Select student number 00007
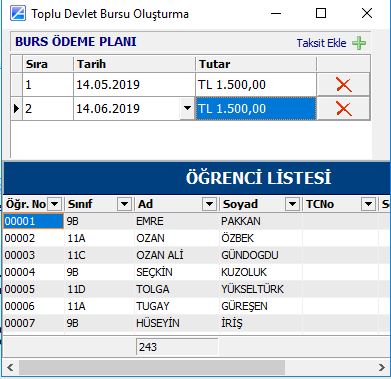Image resolution: width=391 pixels, height=379 pixels. click(33, 323)
